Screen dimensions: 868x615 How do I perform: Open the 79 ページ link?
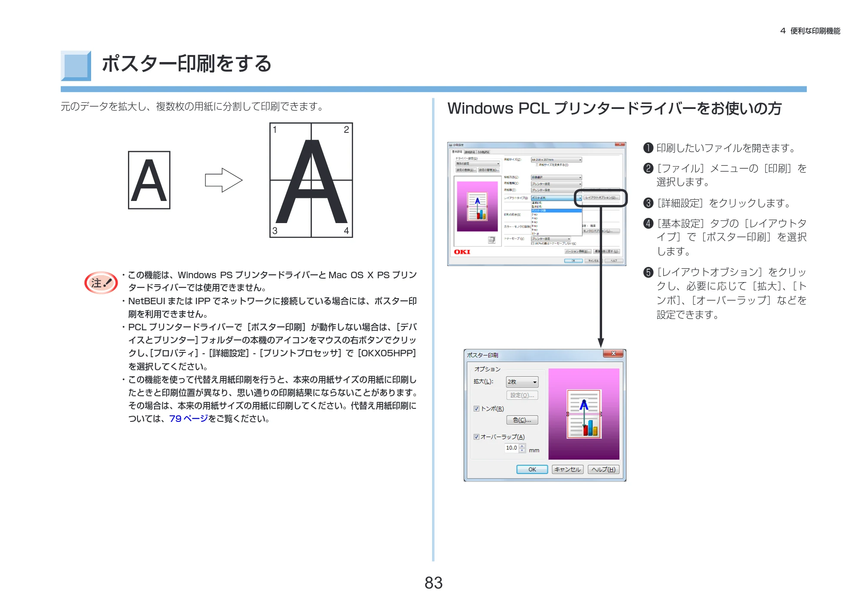[x=189, y=418]
